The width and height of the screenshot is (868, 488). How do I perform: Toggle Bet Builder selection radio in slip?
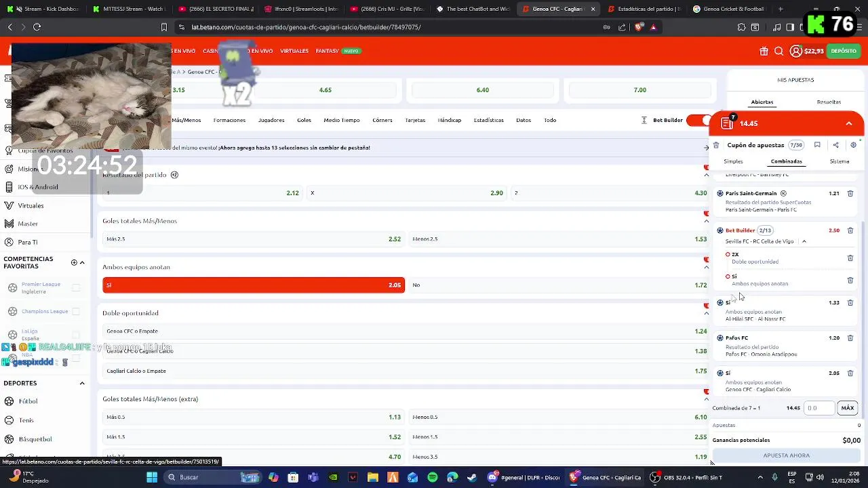pos(720,230)
